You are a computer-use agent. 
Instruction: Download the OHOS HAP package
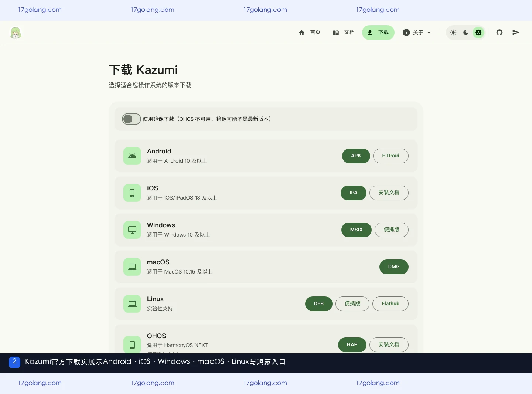pos(352,345)
